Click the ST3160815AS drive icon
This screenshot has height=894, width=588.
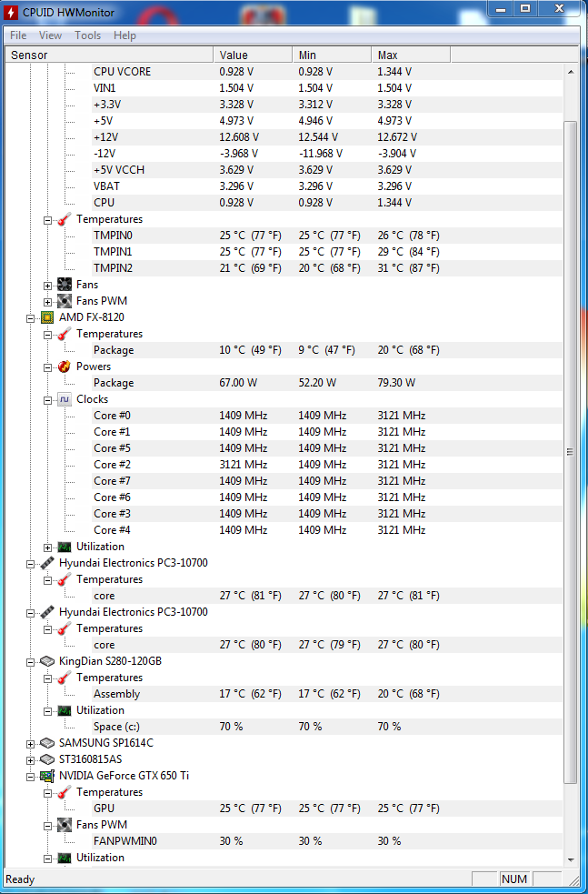47,759
